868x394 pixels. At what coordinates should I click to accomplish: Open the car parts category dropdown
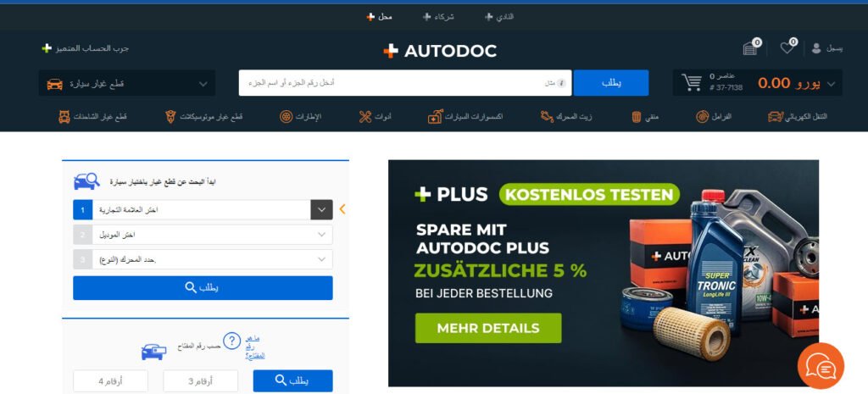127,84
